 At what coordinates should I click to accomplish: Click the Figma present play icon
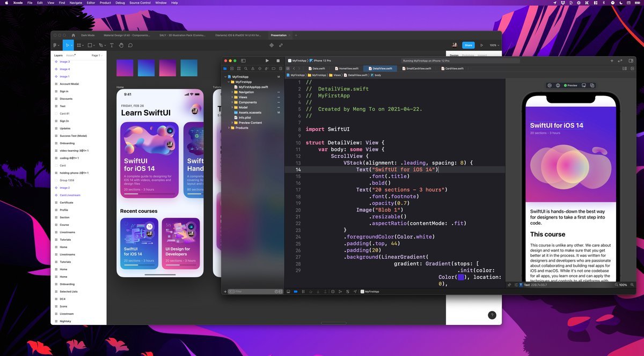pos(481,46)
